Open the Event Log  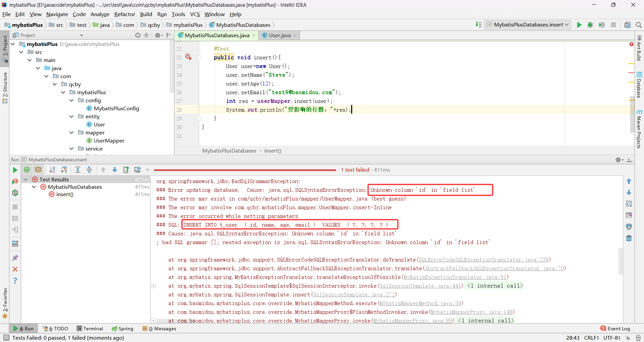coord(615,329)
